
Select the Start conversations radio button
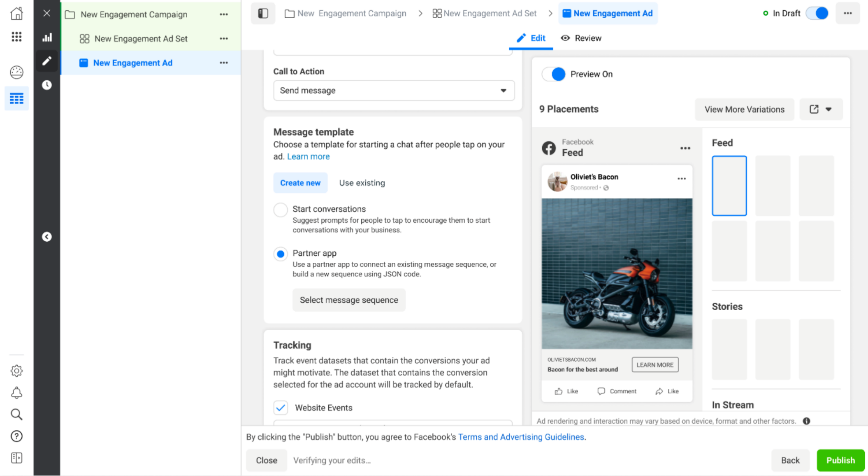click(x=281, y=210)
